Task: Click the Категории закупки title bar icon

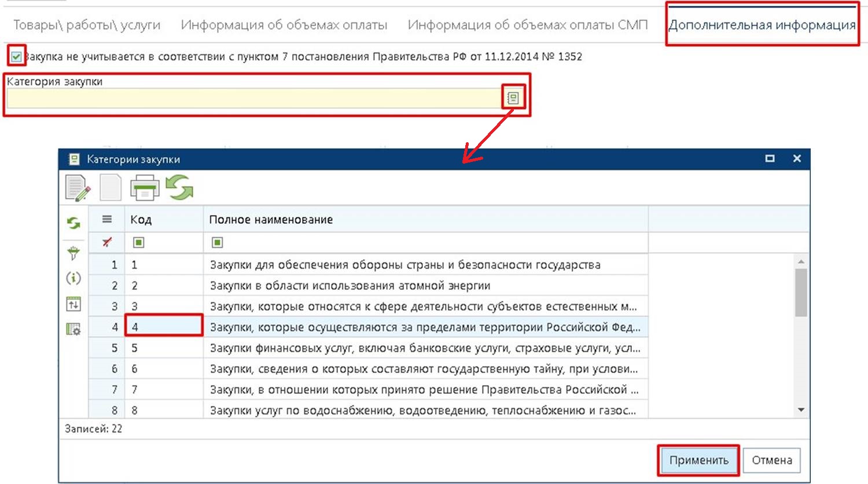Action: [x=74, y=159]
